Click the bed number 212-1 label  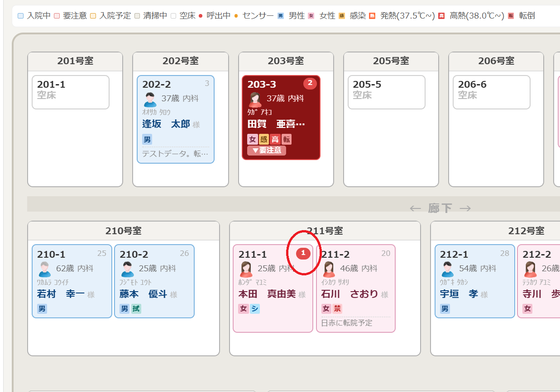click(454, 255)
